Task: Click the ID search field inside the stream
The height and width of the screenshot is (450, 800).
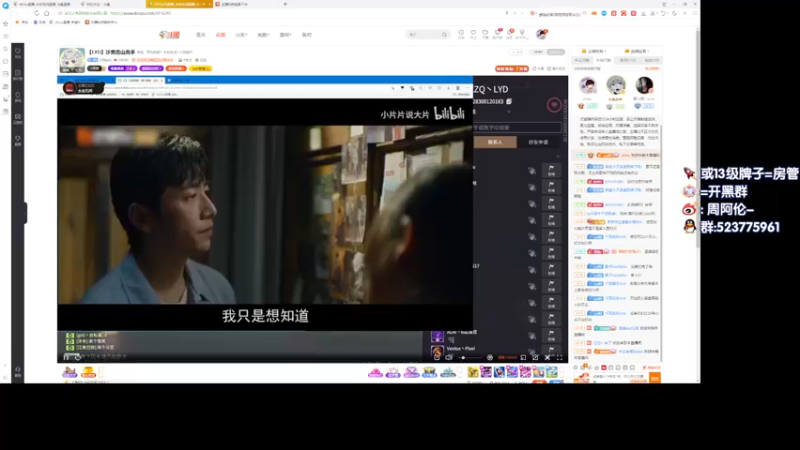Action: tap(517, 127)
